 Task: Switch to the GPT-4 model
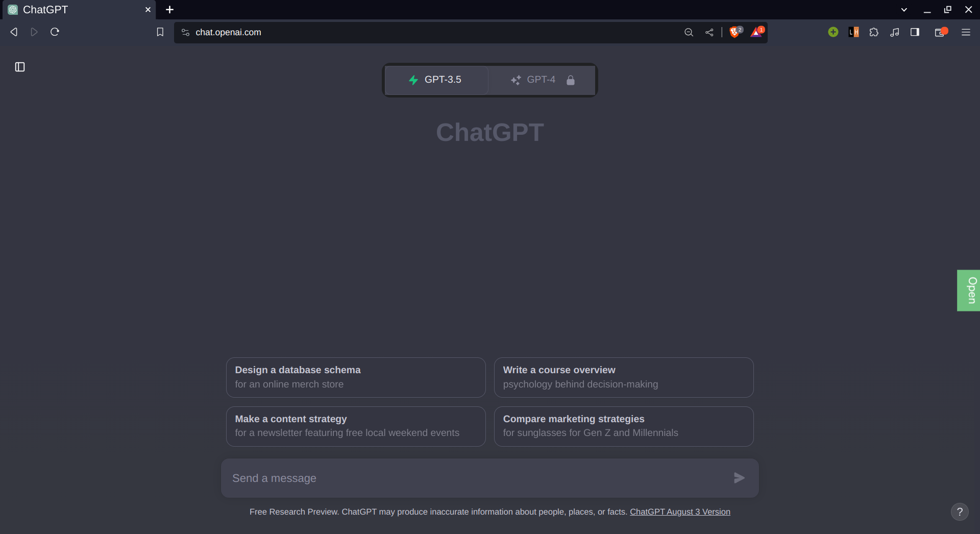coord(542,80)
